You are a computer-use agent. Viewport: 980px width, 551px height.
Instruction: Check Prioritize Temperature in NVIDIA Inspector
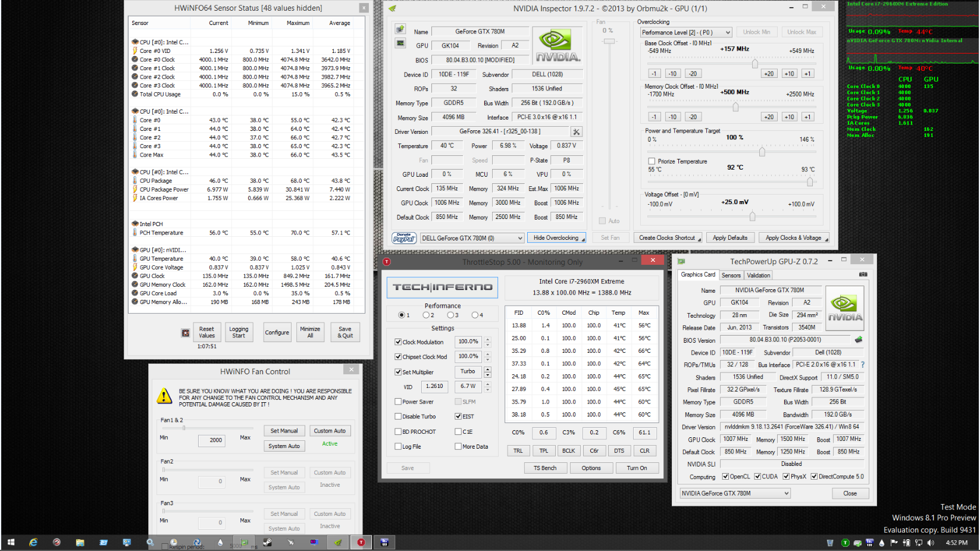(x=652, y=161)
